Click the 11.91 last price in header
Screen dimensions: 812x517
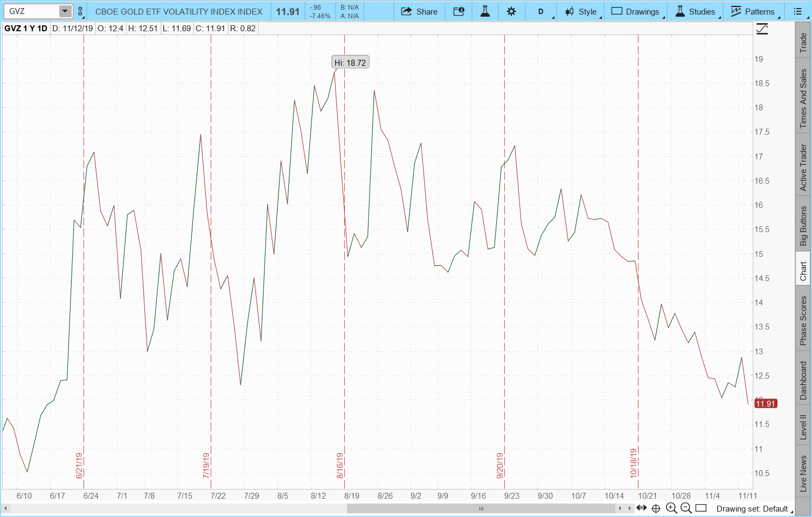coord(288,11)
